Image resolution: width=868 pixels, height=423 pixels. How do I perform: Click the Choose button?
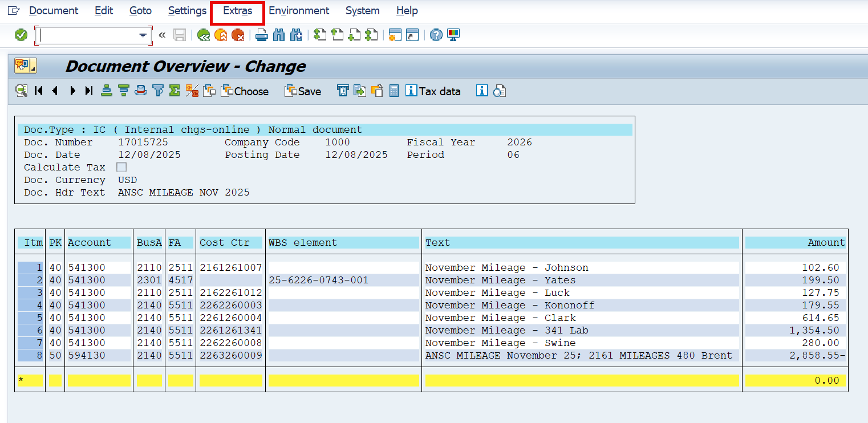point(245,91)
